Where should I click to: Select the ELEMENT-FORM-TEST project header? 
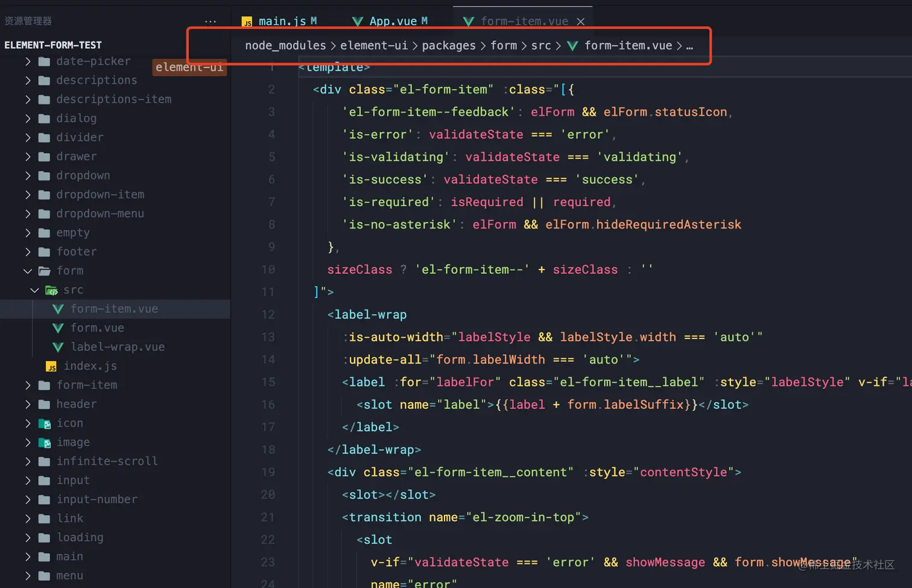tap(53, 45)
